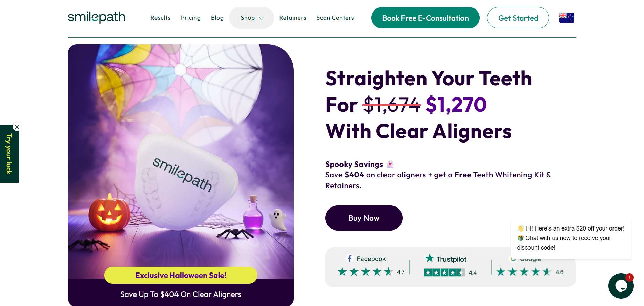Open the New Zealand flag country selector
The image size is (644, 306).
coord(566,18)
